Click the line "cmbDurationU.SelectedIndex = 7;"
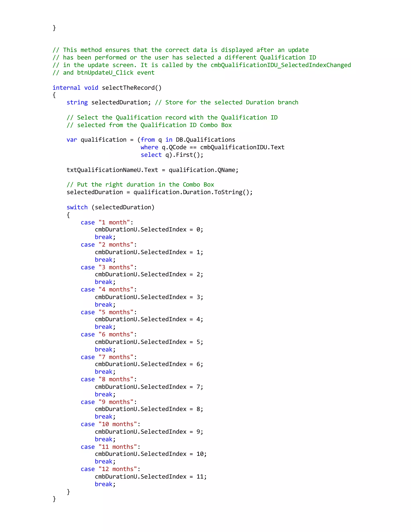411x532 pixels. pyautogui.click(x=149, y=387)
